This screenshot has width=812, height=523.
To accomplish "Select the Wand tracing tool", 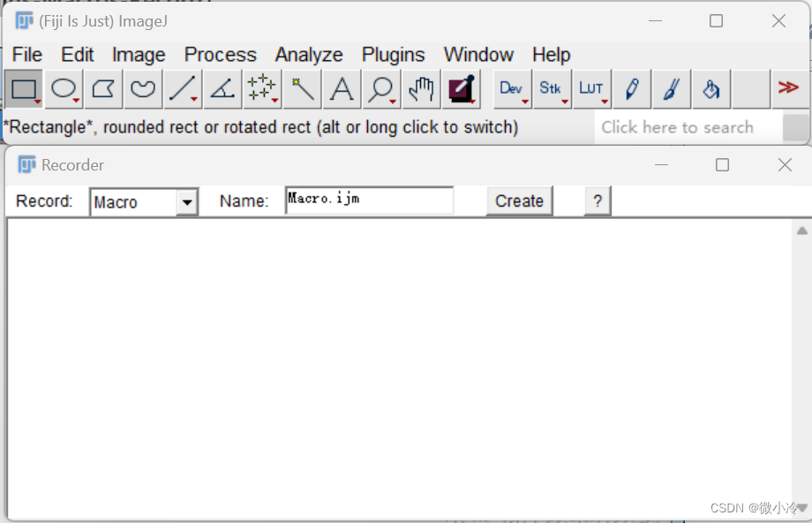I will (x=303, y=88).
